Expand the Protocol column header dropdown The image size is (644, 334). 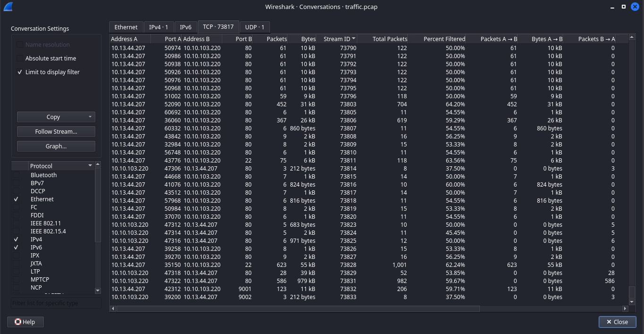pos(90,166)
